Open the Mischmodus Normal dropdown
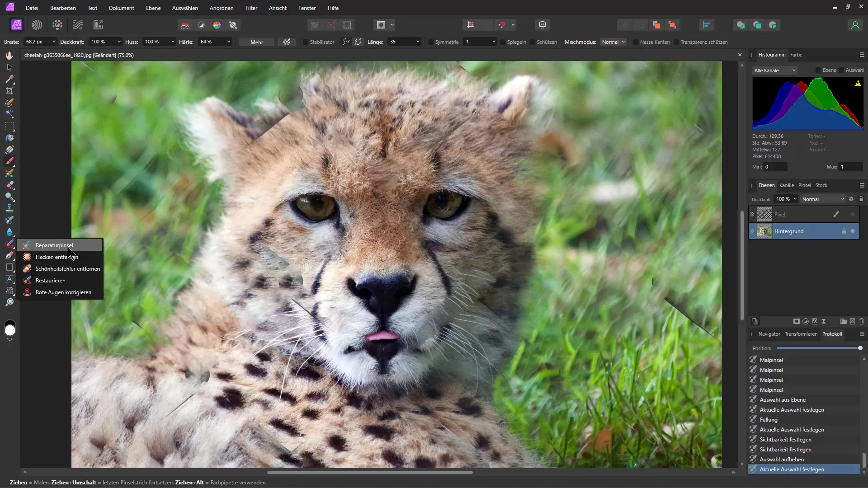This screenshot has width=868, height=488. pyautogui.click(x=613, y=42)
